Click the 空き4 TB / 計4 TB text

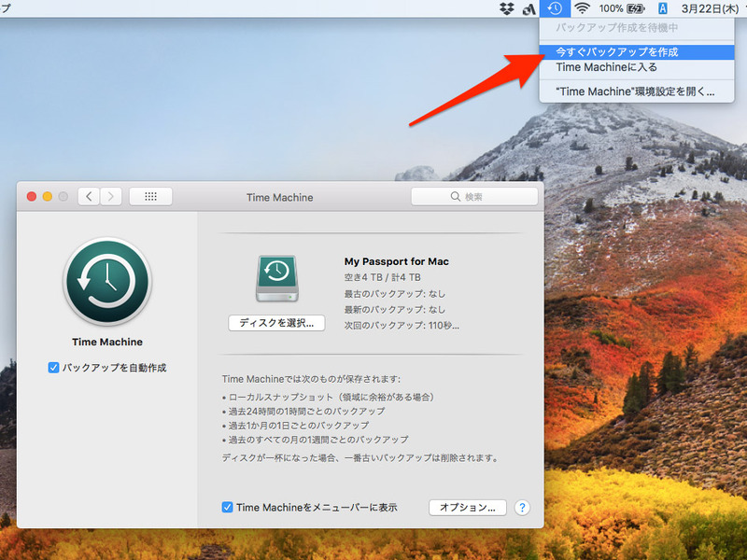382,277
